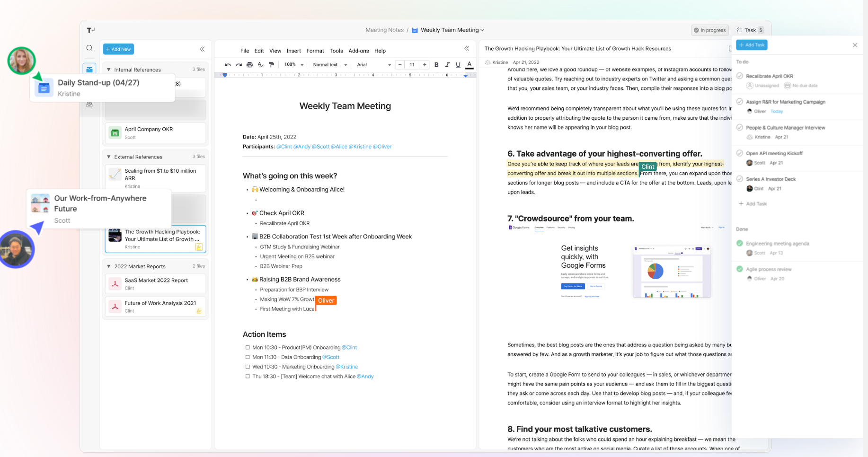This screenshot has height=457, width=868.
Task: Click the left indent marker on ruler
Action: (x=225, y=75)
